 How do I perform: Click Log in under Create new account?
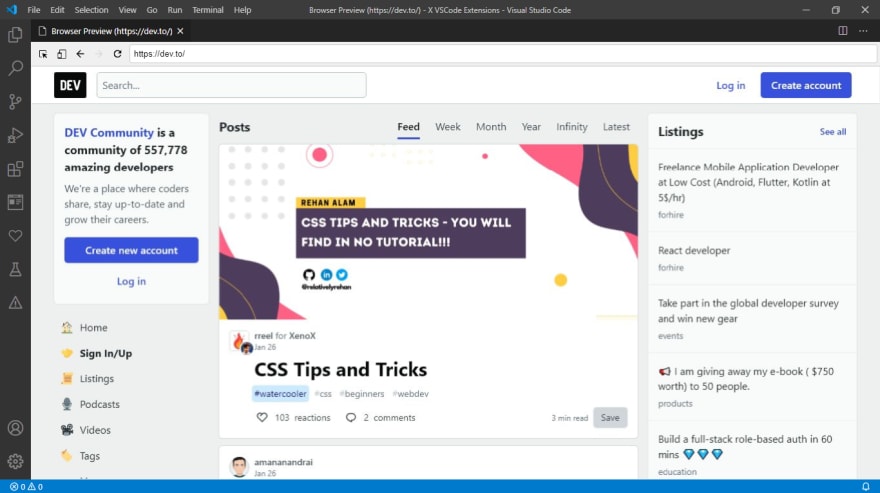[x=131, y=281]
